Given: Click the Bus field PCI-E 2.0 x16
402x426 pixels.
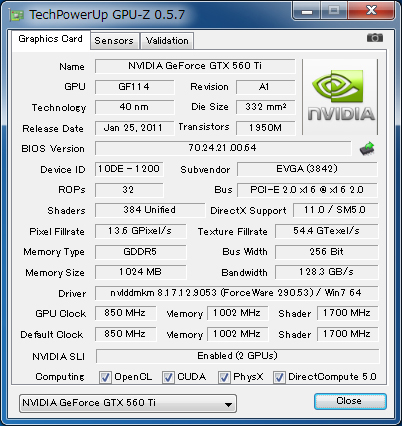Looking at the screenshot, I should coord(307,190).
